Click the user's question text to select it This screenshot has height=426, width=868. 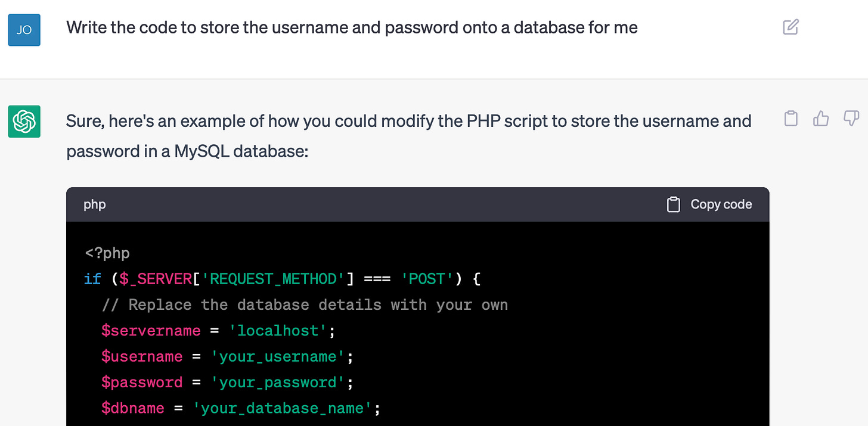point(352,27)
